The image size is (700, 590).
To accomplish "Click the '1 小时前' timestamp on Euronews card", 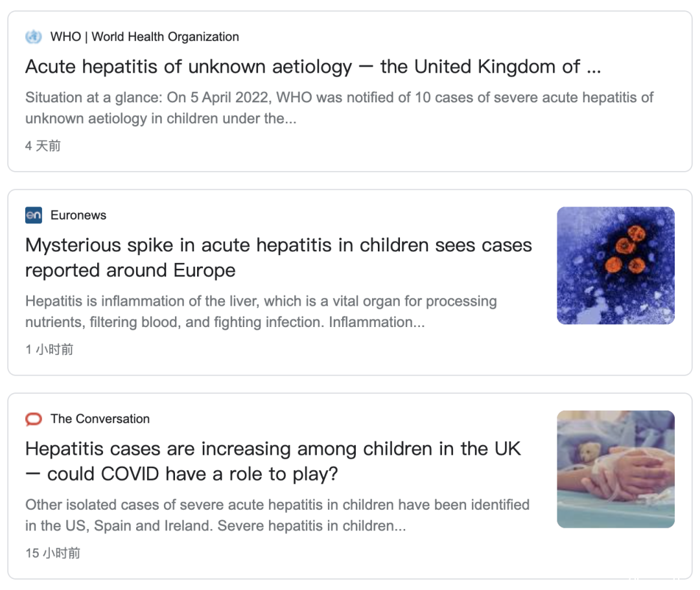I will click(49, 349).
